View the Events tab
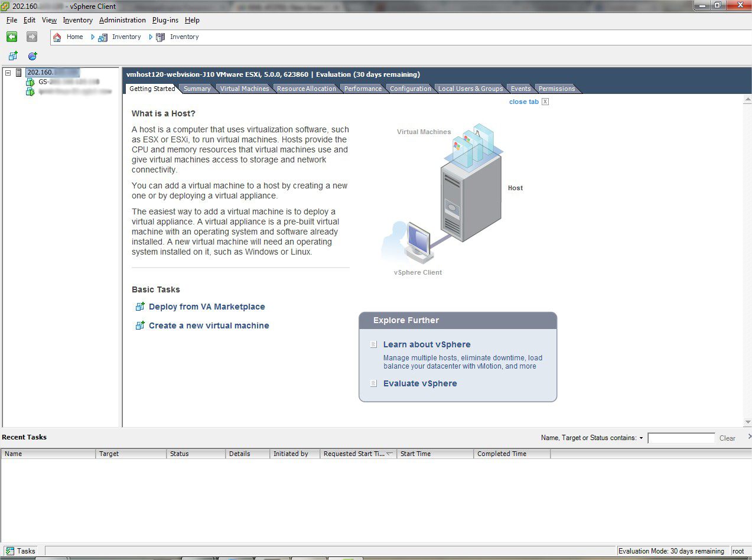The image size is (752, 560). pyautogui.click(x=520, y=89)
